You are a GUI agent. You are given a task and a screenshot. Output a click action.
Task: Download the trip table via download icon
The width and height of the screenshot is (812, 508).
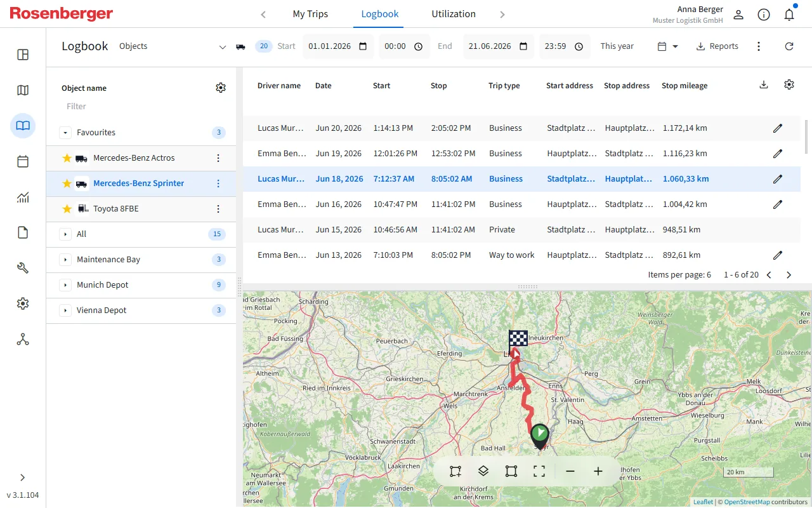coord(764,84)
